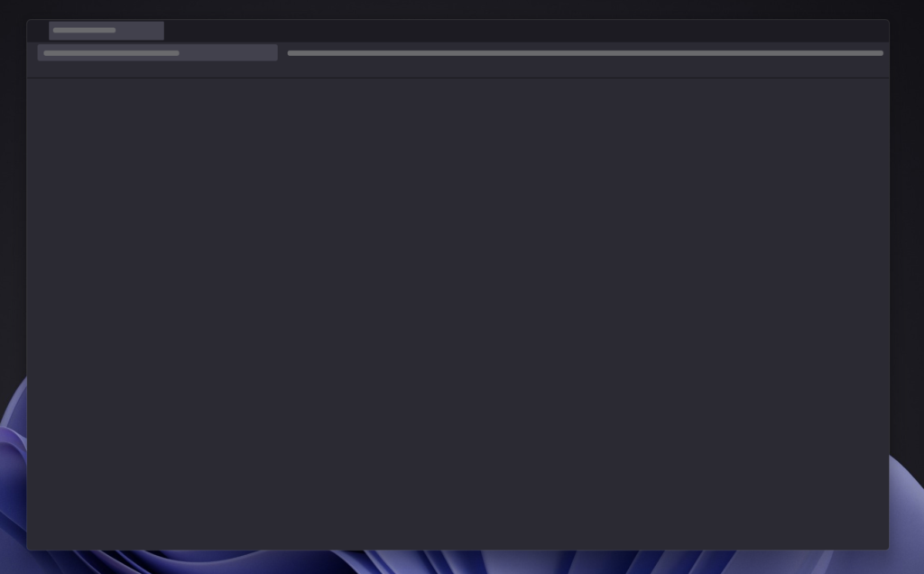The image size is (924, 574).
Task: Click the loading address bar field
Action: 157,52
